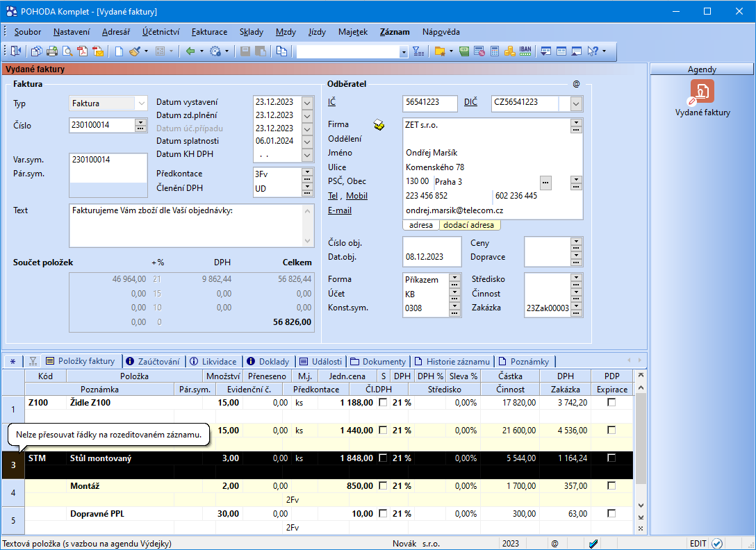Open print preview with the magnifier icon
Viewport: 756px width, 550px height.
coord(67,51)
